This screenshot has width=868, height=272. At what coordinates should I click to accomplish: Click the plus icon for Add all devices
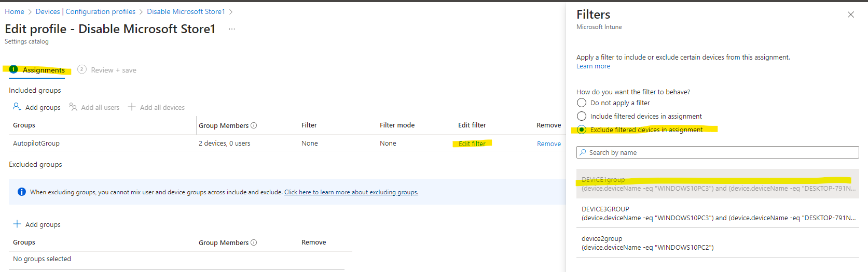[132, 107]
